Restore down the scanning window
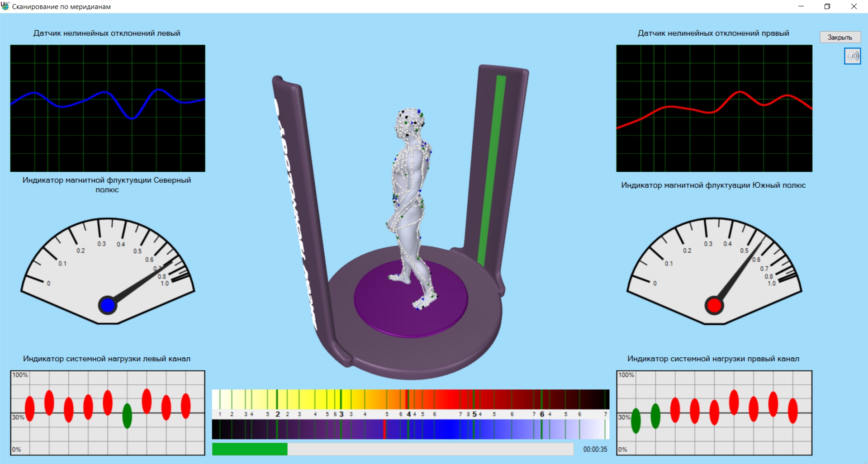Image resolution: width=868 pixels, height=464 pixels. click(827, 6)
